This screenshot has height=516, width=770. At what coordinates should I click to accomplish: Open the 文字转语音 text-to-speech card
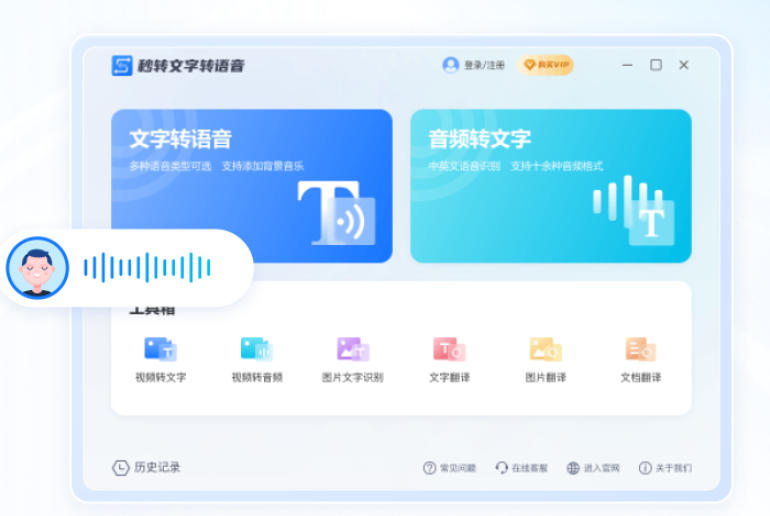[x=251, y=186]
